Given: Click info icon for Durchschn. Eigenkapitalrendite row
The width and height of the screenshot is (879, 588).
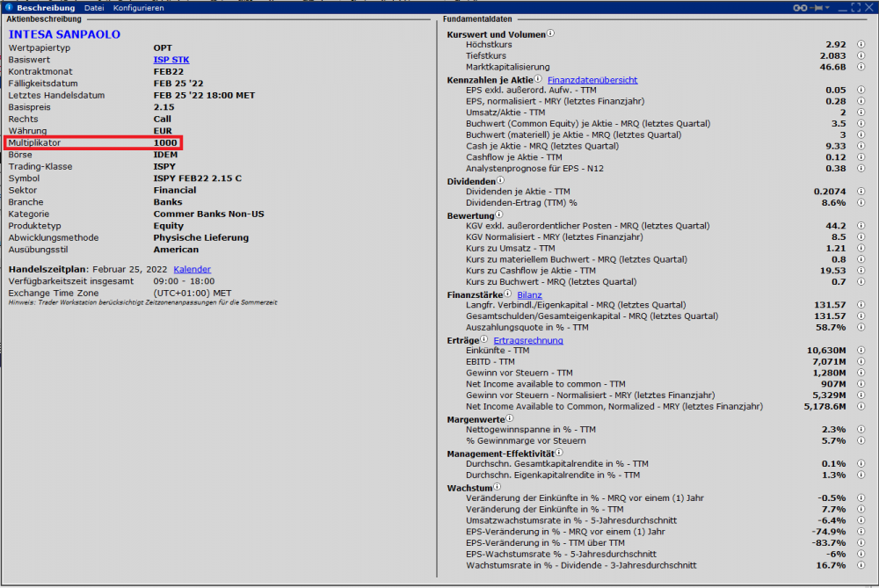Looking at the screenshot, I should 861,475.
